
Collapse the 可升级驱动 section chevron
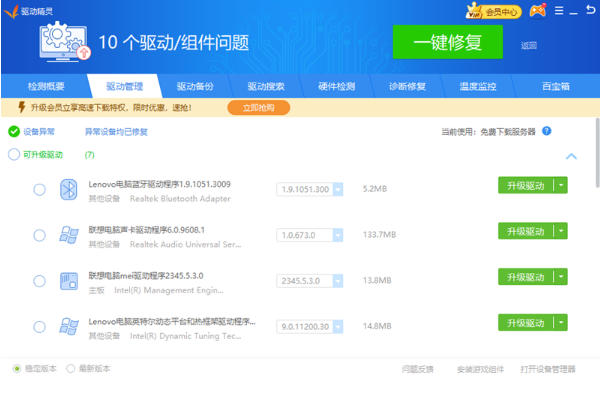tap(571, 156)
